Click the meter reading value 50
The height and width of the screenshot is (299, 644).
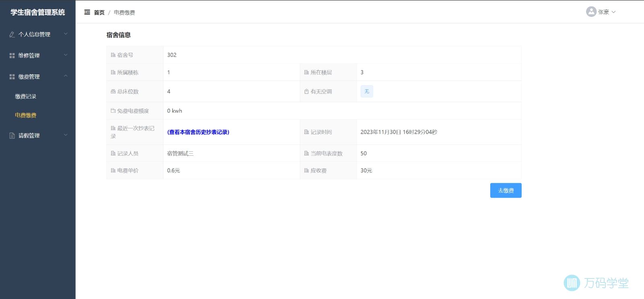point(363,153)
